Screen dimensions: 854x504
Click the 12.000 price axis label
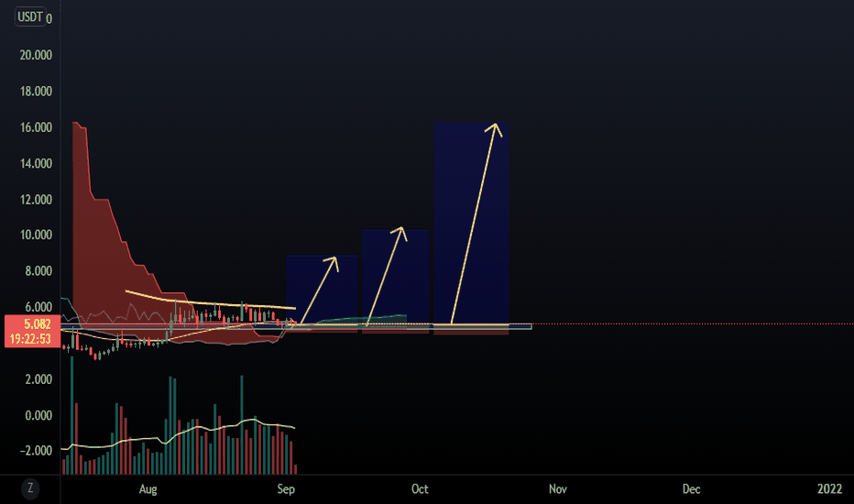(x=36, y=200)
